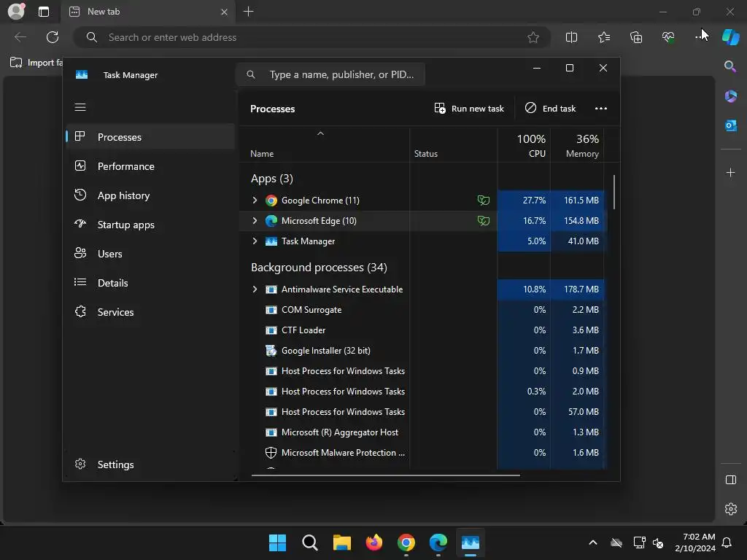The image size is (747, 560).
Task: Open the taskbar clock and date
Action: [695, 542]
